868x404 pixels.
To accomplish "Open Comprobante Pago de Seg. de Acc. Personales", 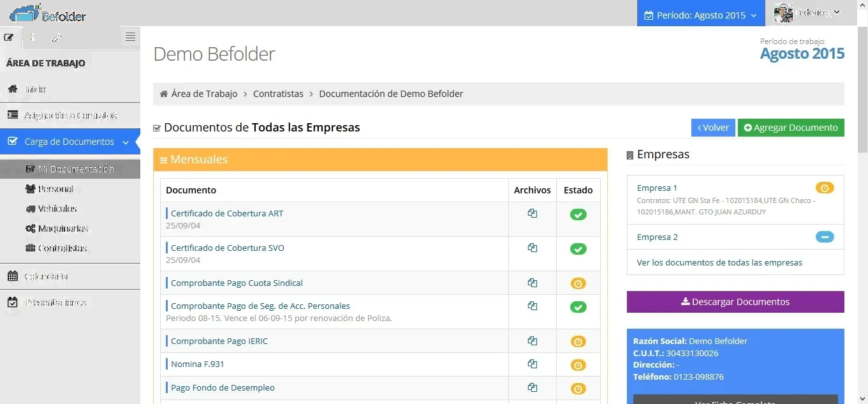I will tap(260, 306).
